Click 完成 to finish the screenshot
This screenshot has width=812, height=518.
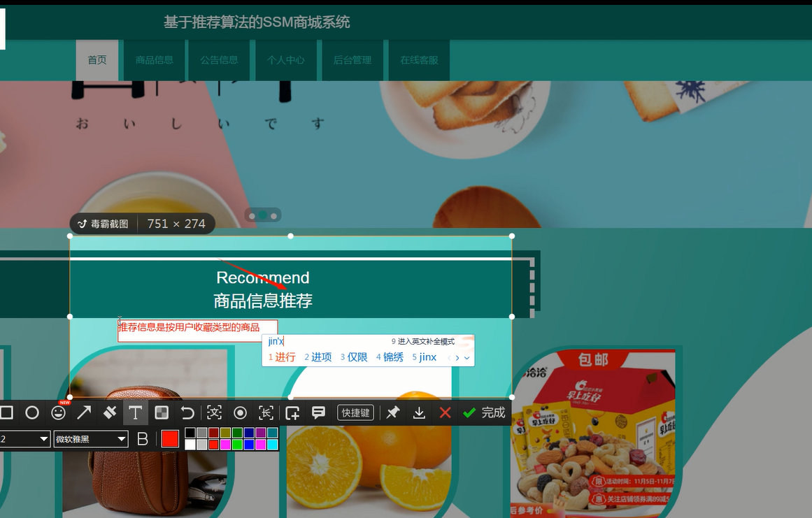(484, 412)
